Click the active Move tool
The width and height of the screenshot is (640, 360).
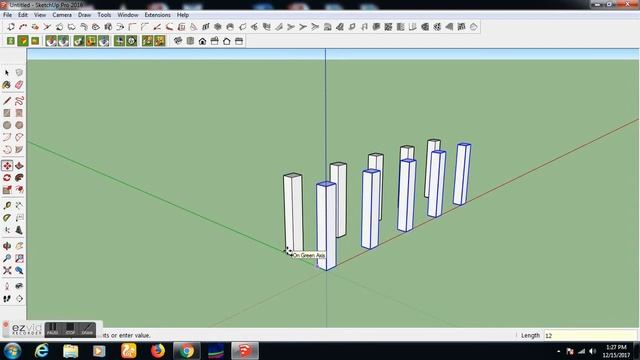click(7, 166)
